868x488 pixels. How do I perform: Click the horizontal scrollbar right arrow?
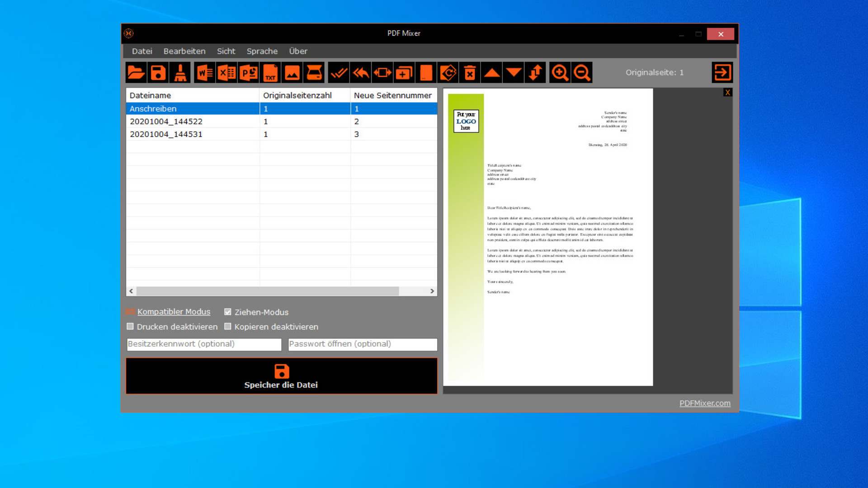coord(432,291)
